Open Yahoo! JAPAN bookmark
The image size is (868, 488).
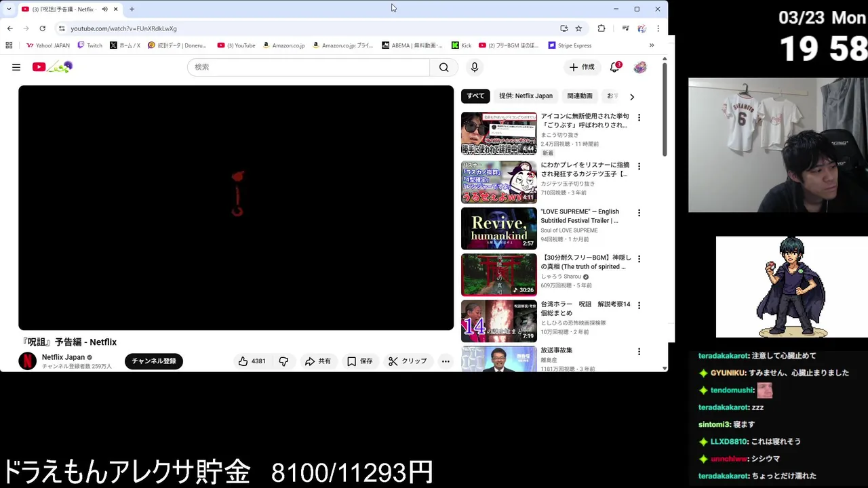click(x=47, y=45)
